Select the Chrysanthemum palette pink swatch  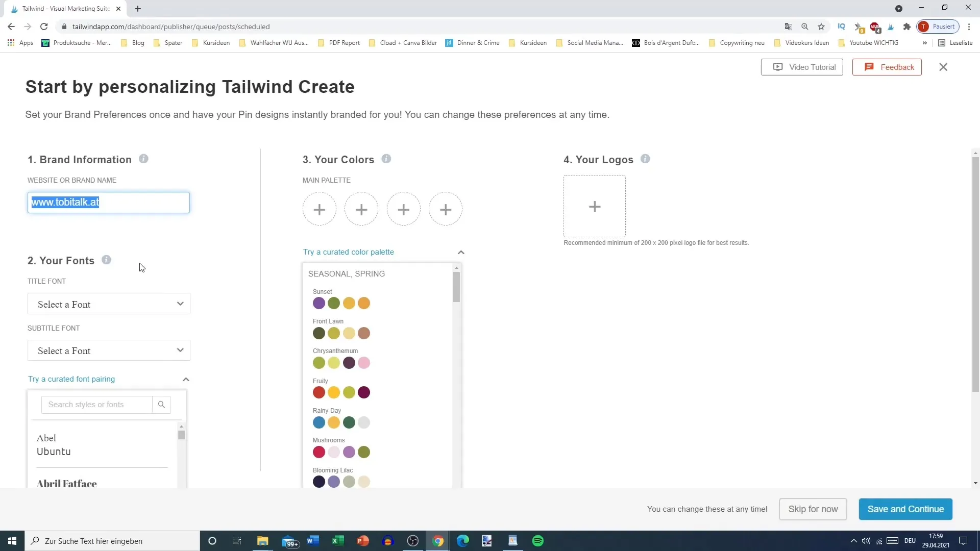(364, 363)
